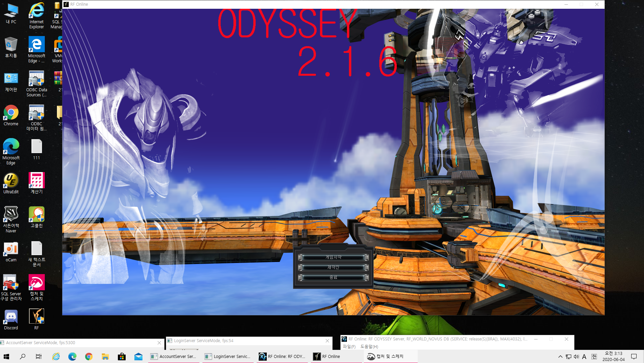Open volume control tray icon
This screenshot has height=363, width=644.
[x=576, y=357]
